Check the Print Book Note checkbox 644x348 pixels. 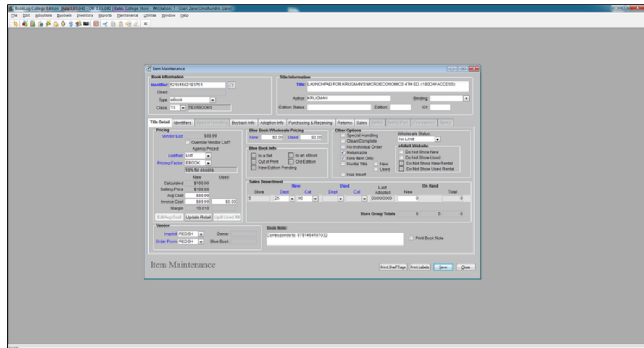[x=411, y=238]
